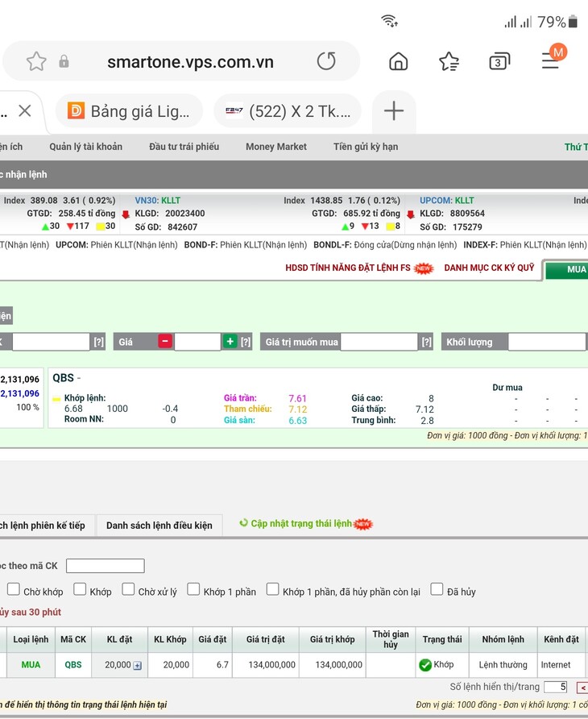Click the filter by mã CK input

pyautogui.click(x=106, y=566)
